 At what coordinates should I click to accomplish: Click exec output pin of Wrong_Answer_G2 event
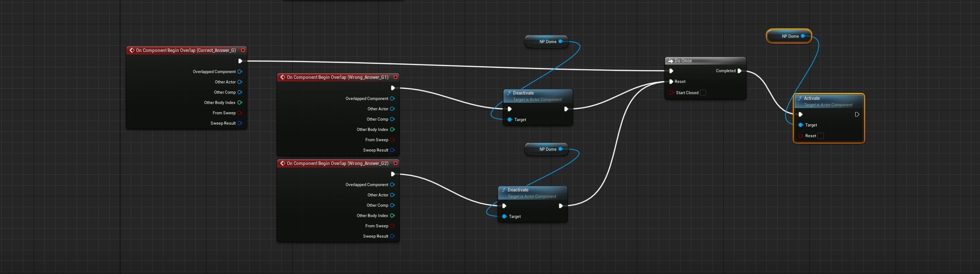click(x=393, y=174)
